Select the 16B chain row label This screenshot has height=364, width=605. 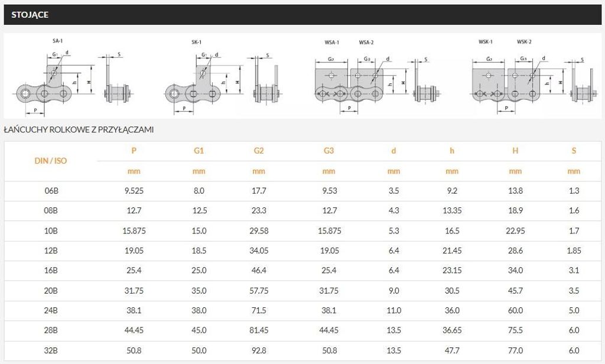51,270
